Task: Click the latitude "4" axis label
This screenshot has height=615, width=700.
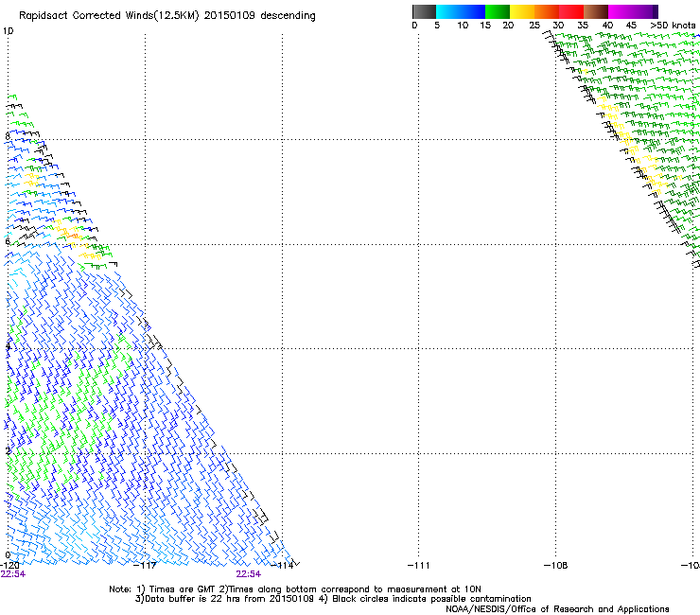Action: point(8,346)
